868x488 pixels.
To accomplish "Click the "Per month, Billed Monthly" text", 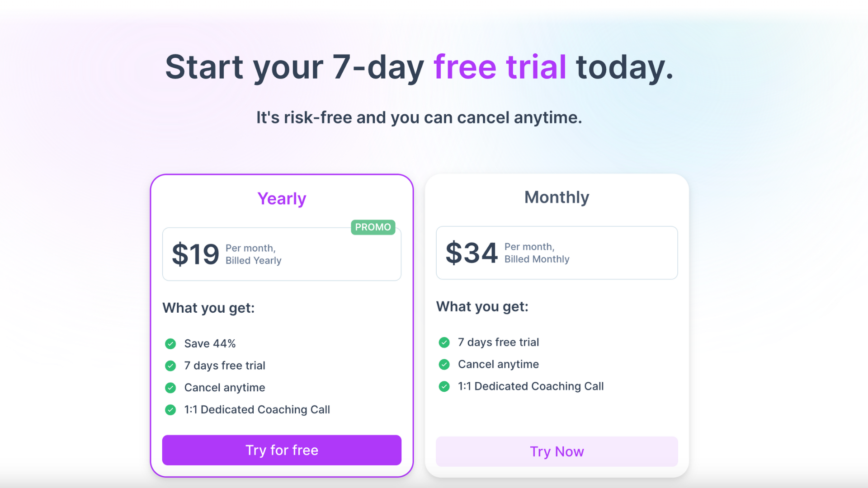I will click(x=537, y=253).
